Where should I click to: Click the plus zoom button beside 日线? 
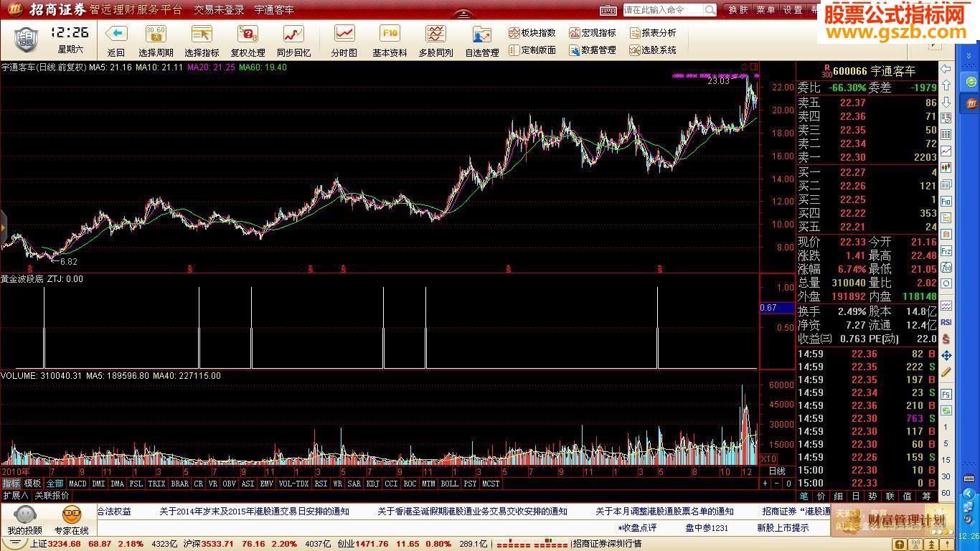tap(765, 484)
